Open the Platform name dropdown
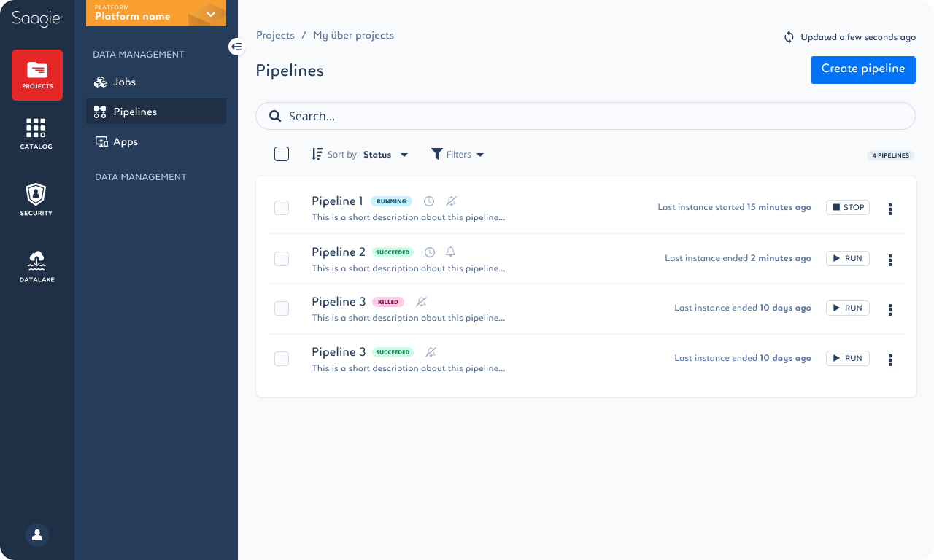Viewport: 934px width, 560px height. pos(156,13)
